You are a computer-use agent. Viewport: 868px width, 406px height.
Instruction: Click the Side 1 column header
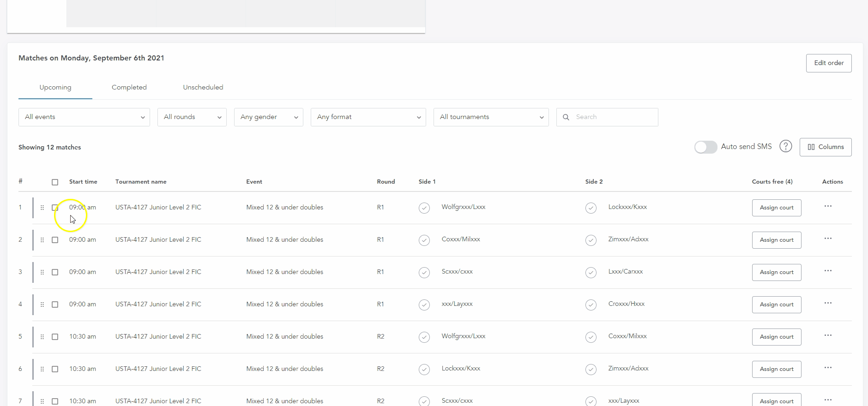427,182
